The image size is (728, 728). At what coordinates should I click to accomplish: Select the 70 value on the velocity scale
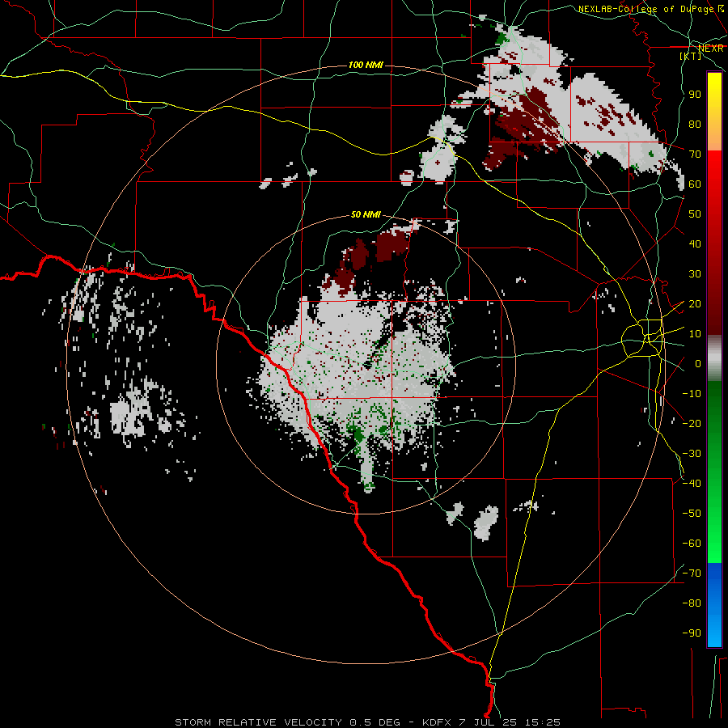[695, 154]
